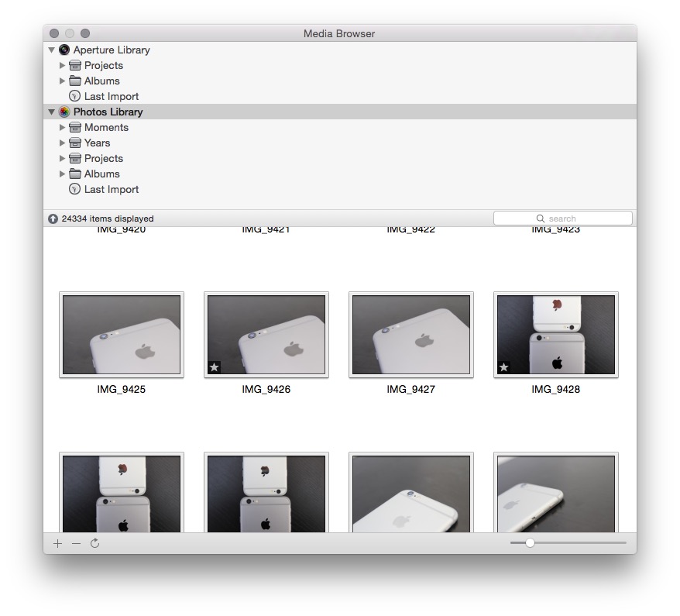The width and height of the screenshot is (680, 616).
Task: Click the Projects icon under Photos Library
Action: tap(75, 158)
